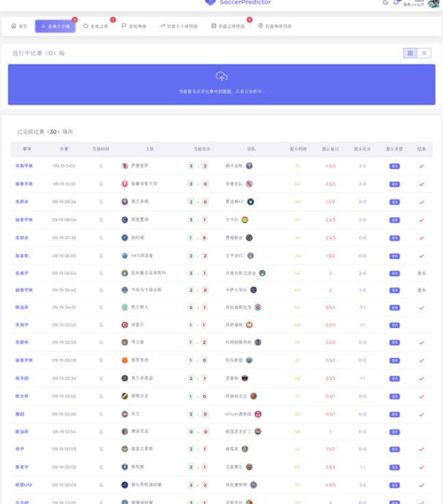Click home team logo in 09-19 11:03 row

(125, 166)
